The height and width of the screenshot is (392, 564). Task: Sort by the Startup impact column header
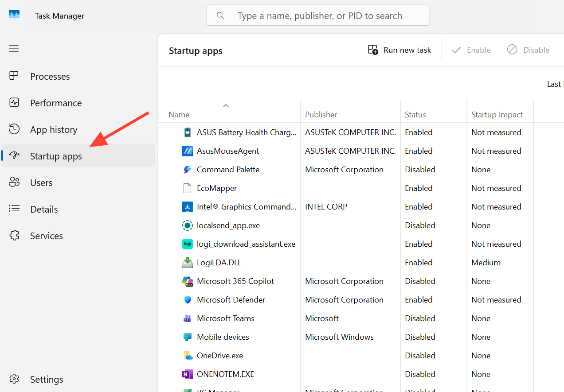(x=497, y=115)
